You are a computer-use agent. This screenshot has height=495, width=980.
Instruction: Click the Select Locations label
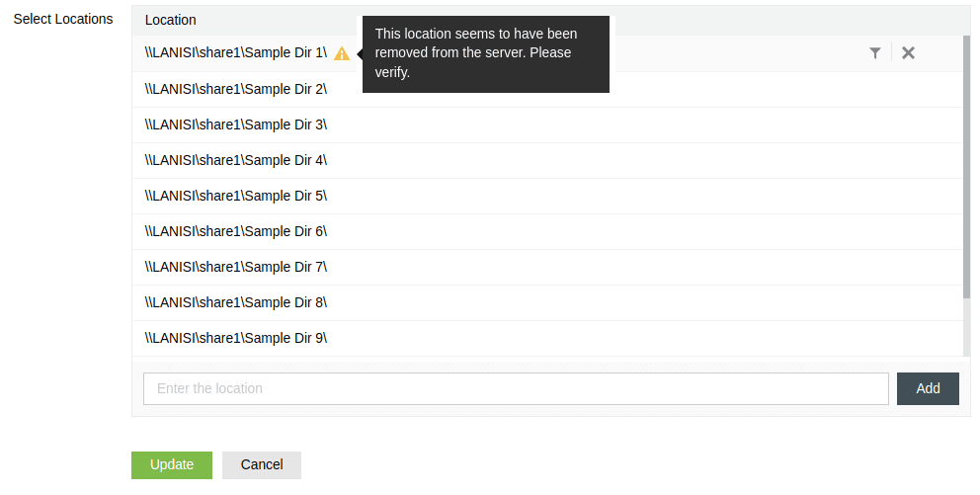click(63, 20)
